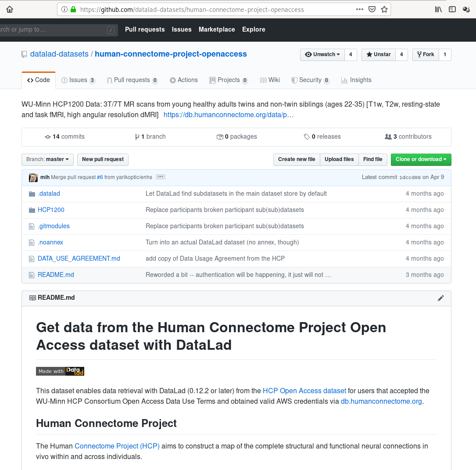This screenshot has width=476, height=470.
Task: Expand the Clone or download dropdown
Action: click(421, 159)
